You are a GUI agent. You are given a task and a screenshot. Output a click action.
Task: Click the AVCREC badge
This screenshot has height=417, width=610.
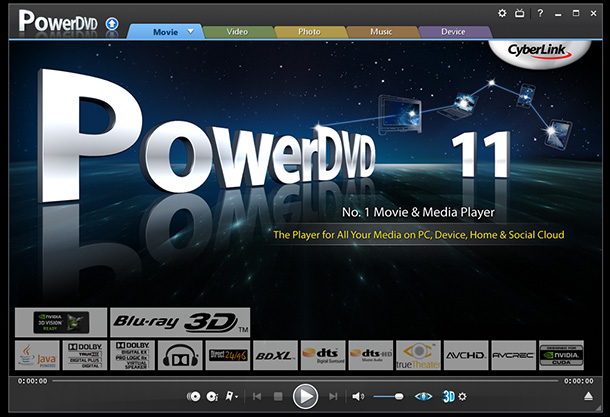514,356
